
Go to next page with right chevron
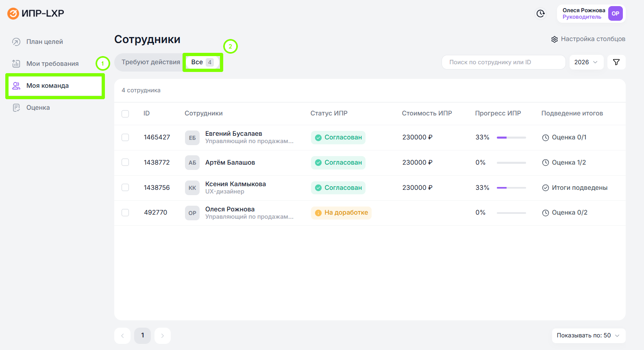(x=162, y=336)
